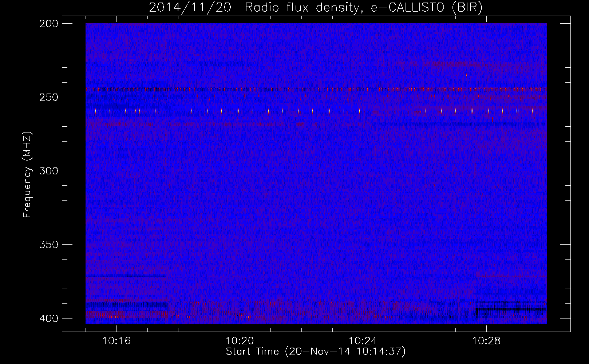Click the '10:20' time tick label
This screenshot has width=589, height=364.
[x=240, y=341]
